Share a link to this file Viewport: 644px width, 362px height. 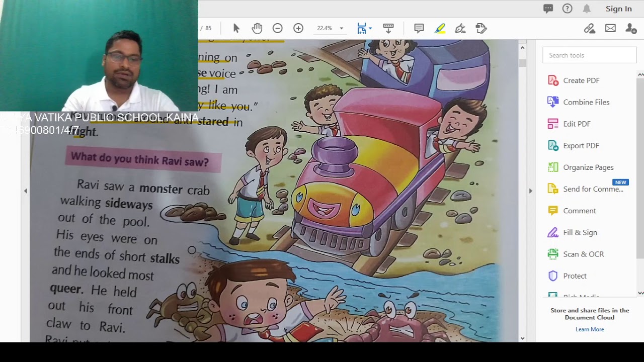click(x=590, y=29)
